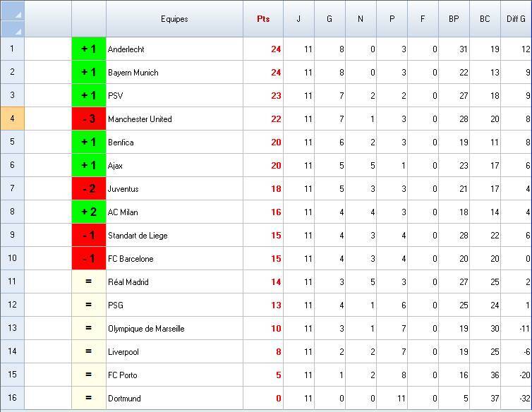
Task: Select the G column header
Action: [x=330, y=19]
